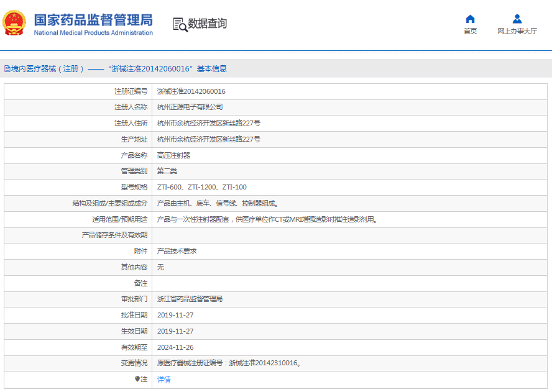
Task: Click the 浙江省药品监督管理局 approval department value
Action: tap(190, 299)
